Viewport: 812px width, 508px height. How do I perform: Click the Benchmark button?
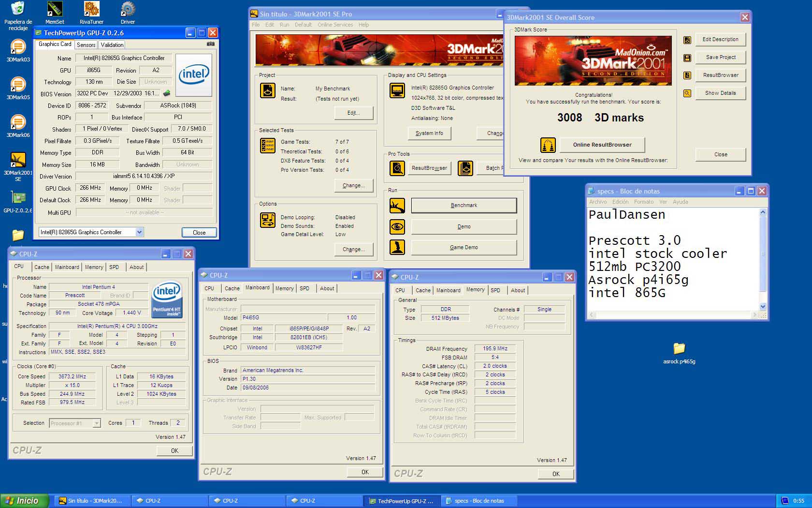tap(464, 206)
